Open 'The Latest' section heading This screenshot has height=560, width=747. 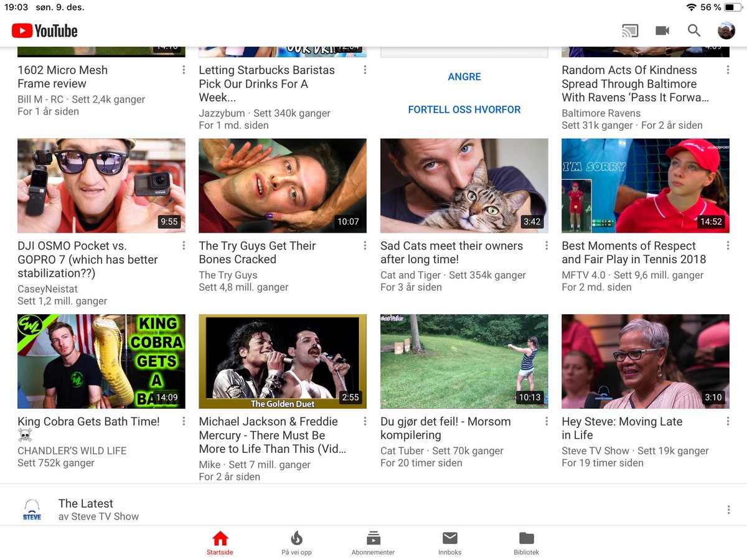[86, 503]
